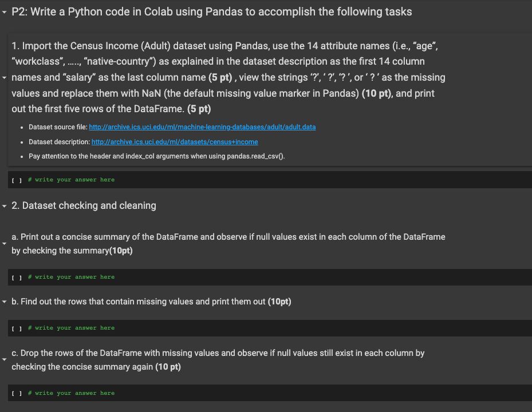Collapse the Dataset checking and cleaning section
The image size is (532, 412).
(x=5, y=205)
